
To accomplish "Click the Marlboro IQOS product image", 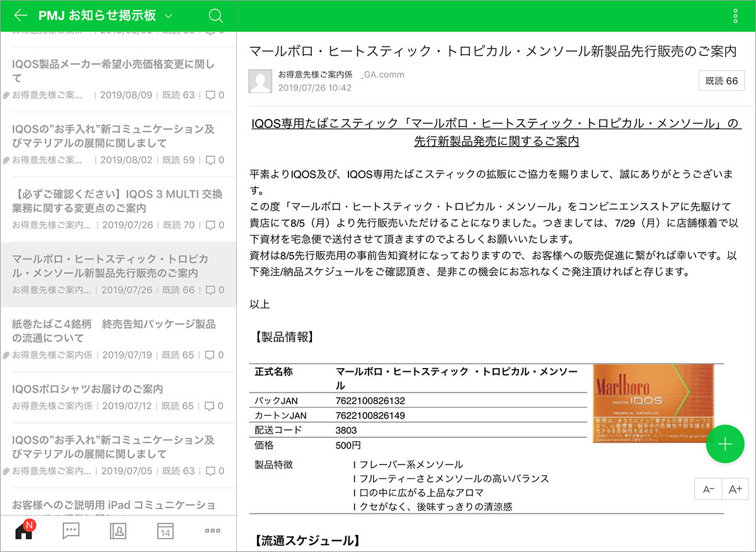I will pos(653,403).
